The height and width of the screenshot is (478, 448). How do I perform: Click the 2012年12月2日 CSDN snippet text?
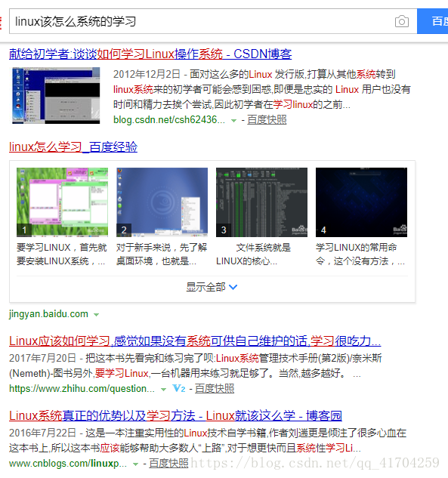tap(261, 89)
